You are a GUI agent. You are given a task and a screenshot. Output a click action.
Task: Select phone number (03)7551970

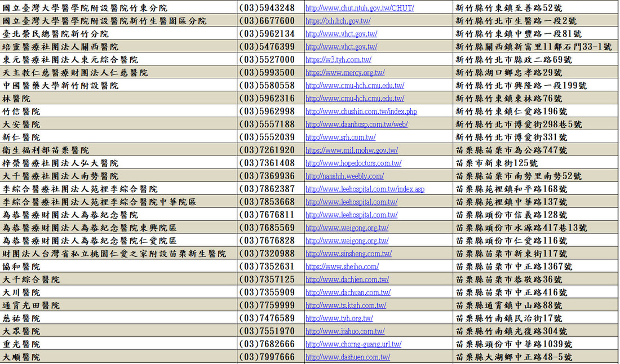tap(267, 331)
